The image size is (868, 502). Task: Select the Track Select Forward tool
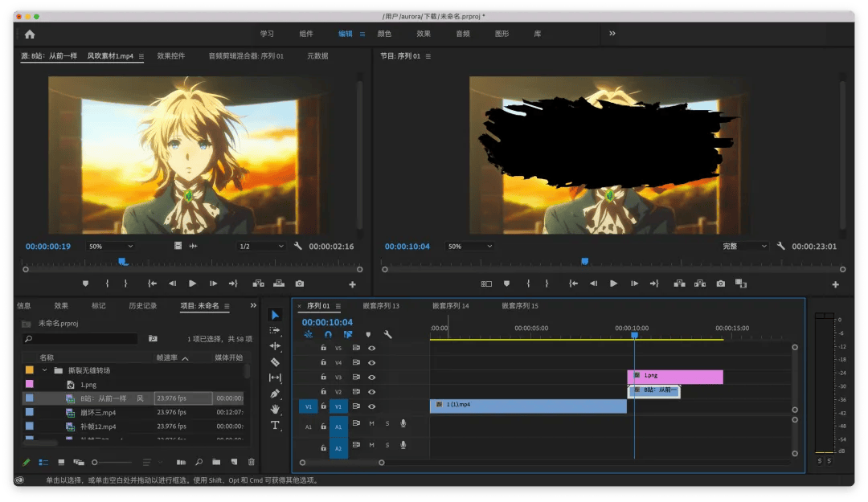pos(275,330)
